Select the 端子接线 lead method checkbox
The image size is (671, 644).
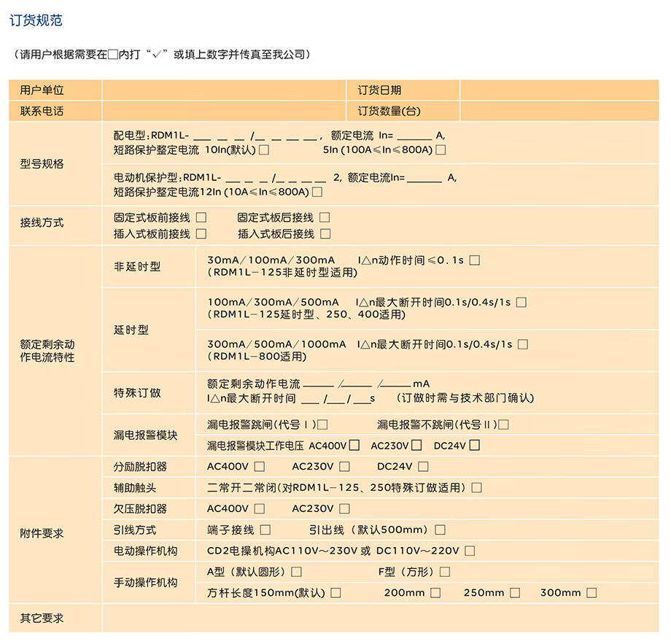click(265, 530)
